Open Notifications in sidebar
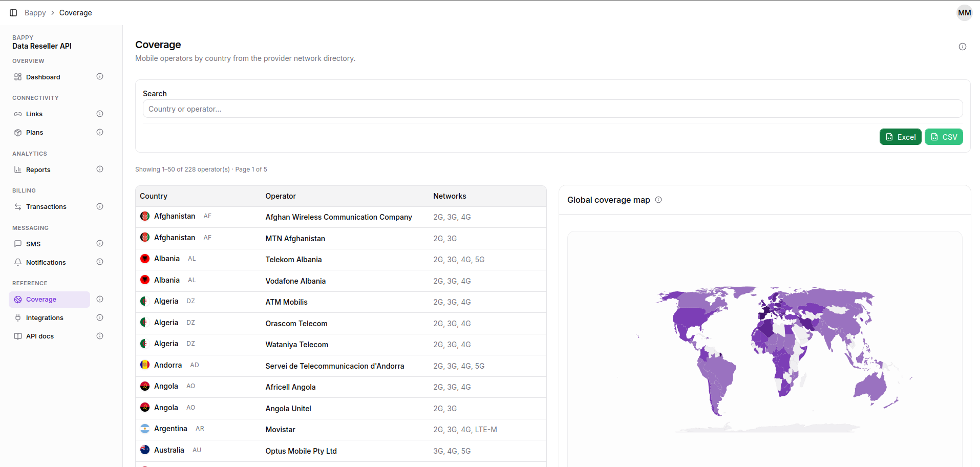980x467 pixels. tap(50, 262)
